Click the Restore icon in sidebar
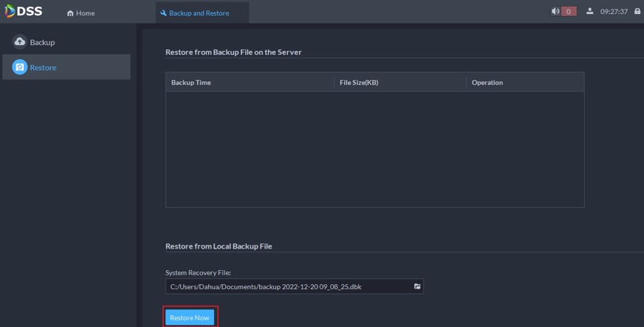This screenshot has width=644, height=327. point(20,67)
